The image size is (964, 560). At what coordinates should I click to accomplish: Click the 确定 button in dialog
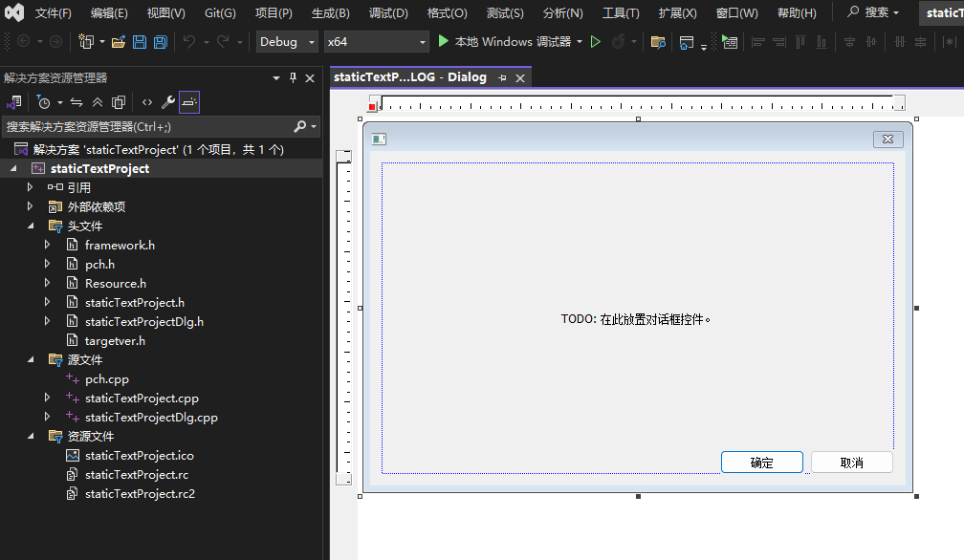click(761, 463)
